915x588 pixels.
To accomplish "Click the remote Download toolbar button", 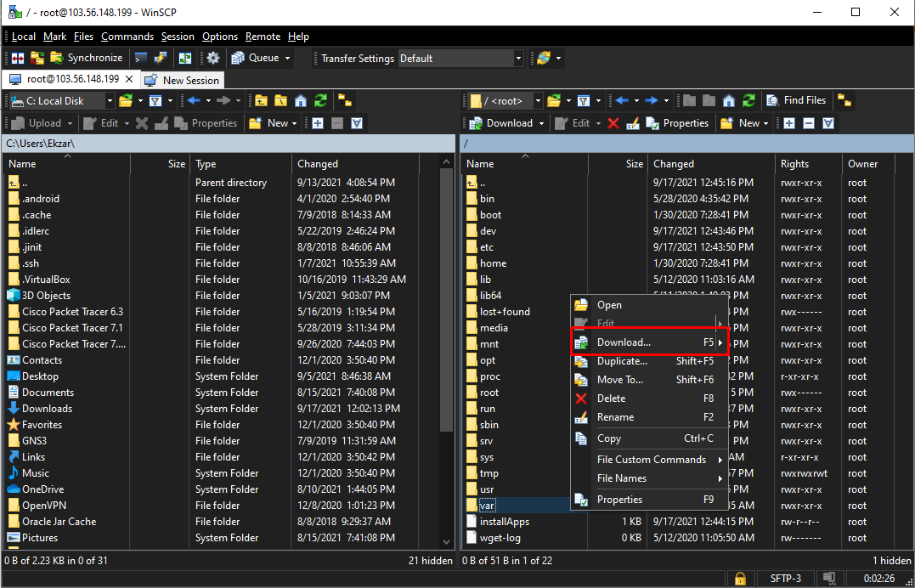I will (501, 123).
